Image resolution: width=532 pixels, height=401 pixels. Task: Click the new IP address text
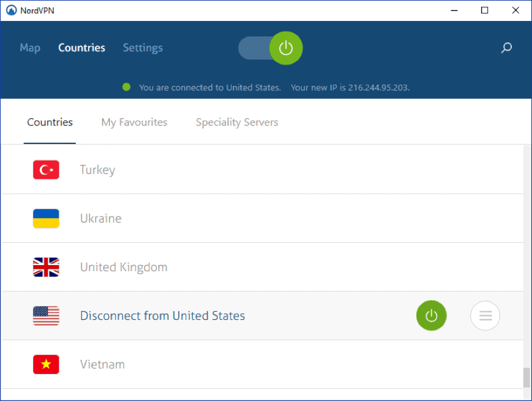click(350, 87)
